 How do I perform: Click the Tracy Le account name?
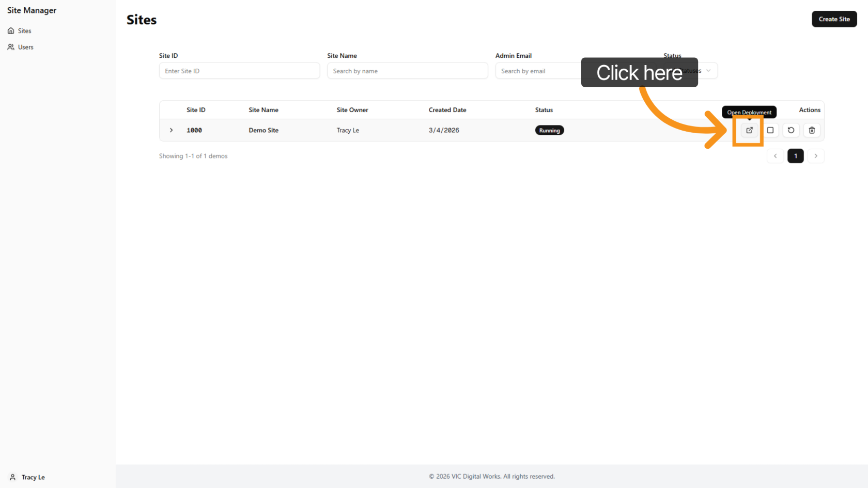33,477
